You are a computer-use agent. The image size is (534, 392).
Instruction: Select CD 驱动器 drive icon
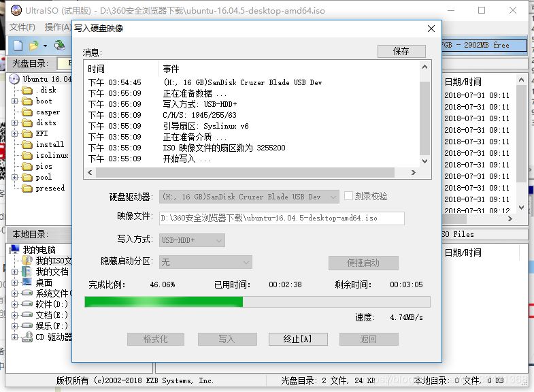pos(27,337)
